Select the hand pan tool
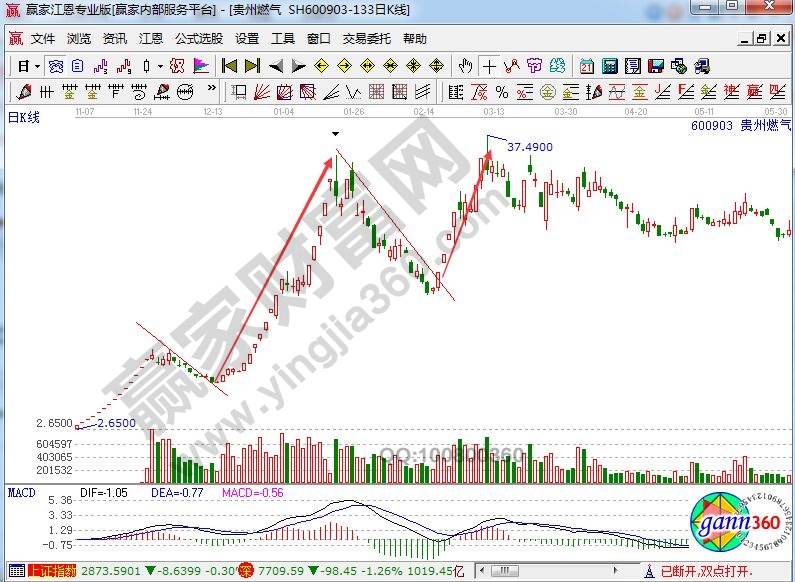The width and height of the screenshot is (795, 582). coord(465,66)
